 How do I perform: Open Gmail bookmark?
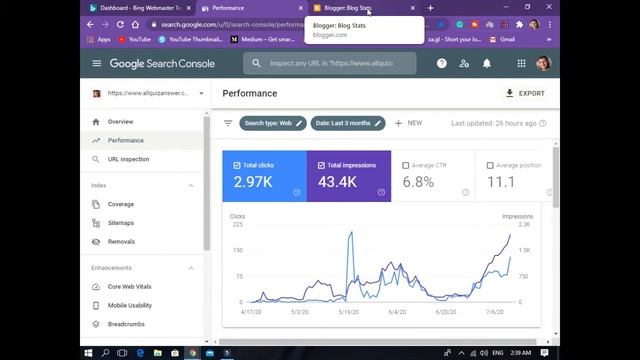tap(502, 39)
